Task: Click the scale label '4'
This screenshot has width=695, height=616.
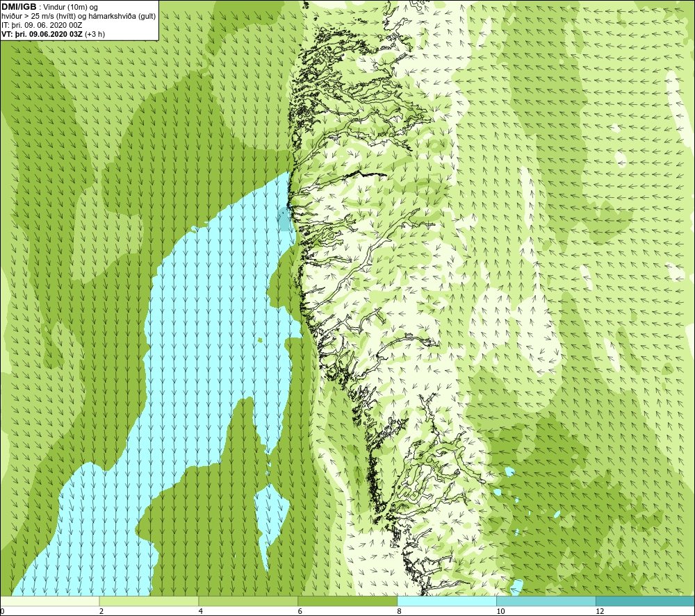Action: (201, 611)
